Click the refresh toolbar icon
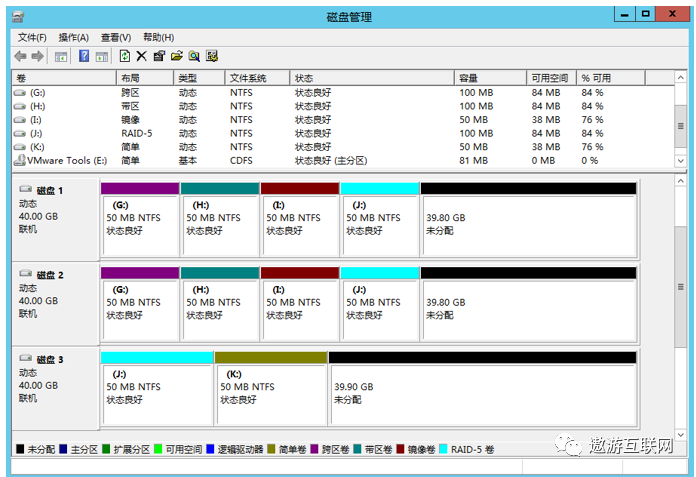The image size is (696, 477). tap(125, 56)
